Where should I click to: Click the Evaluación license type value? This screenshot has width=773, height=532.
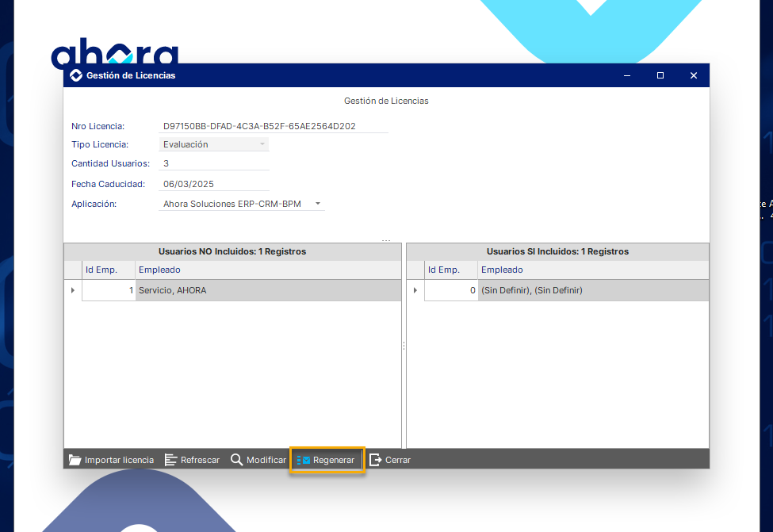[186, 144]
